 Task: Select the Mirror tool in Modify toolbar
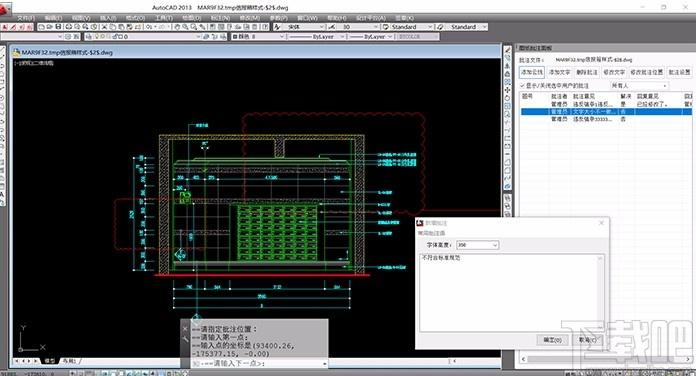(x=507, y=65)
